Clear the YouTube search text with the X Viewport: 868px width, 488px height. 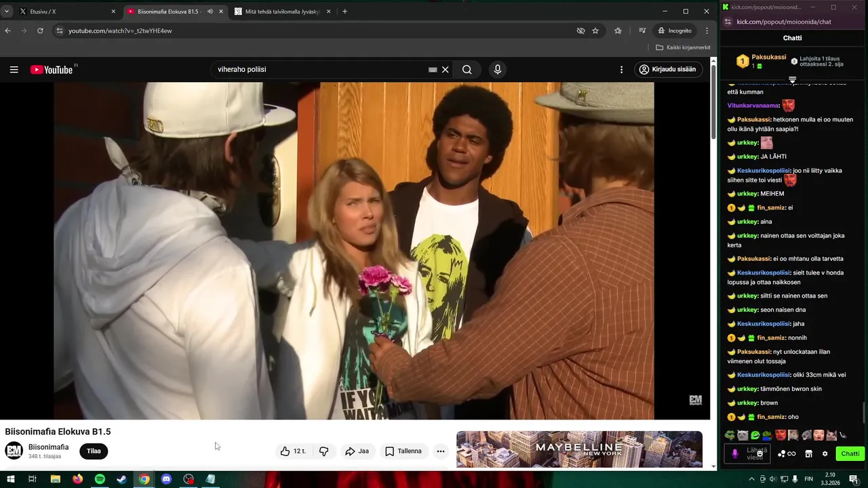tap(446, 70)
